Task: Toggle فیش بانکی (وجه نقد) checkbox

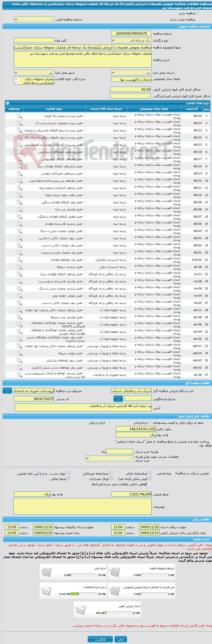Action: (x=150, y=478)
